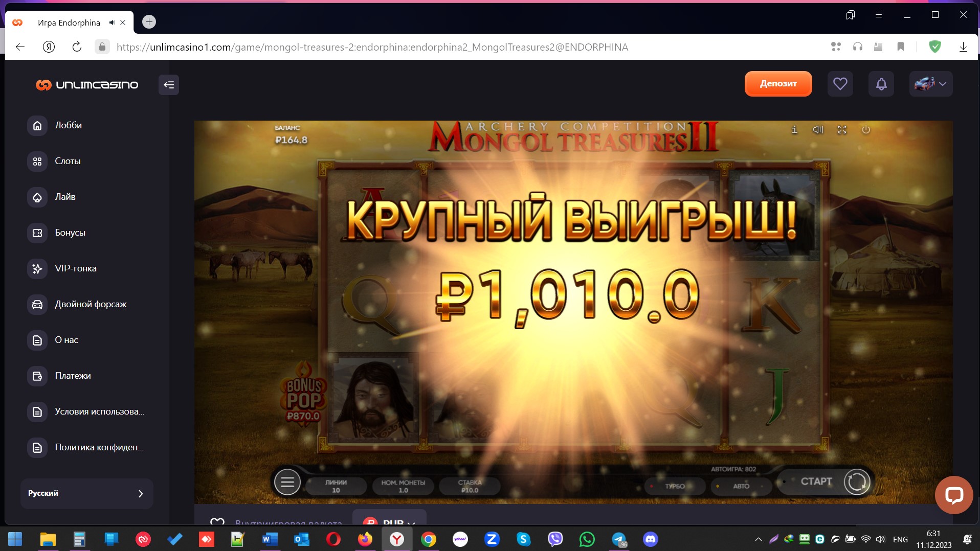Mute the Игра Endorphina tab audio
Screen dimensions: 980x551
tap(112, 22)
